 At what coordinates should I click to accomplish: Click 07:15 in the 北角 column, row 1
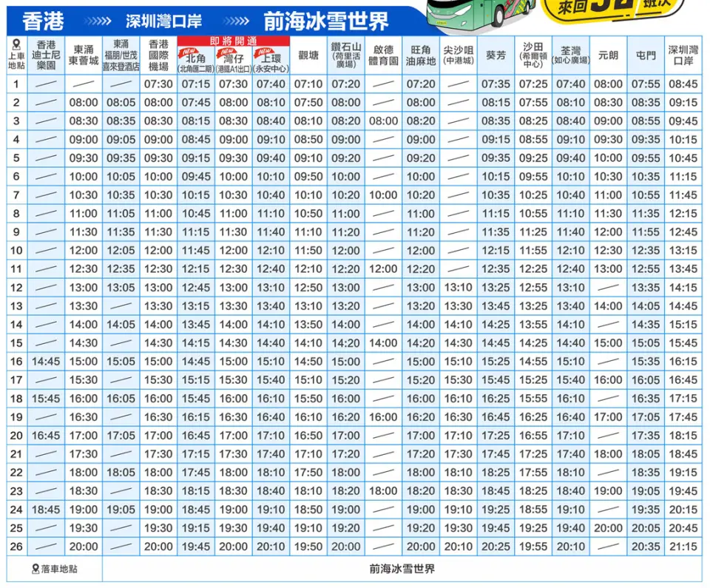196,84
